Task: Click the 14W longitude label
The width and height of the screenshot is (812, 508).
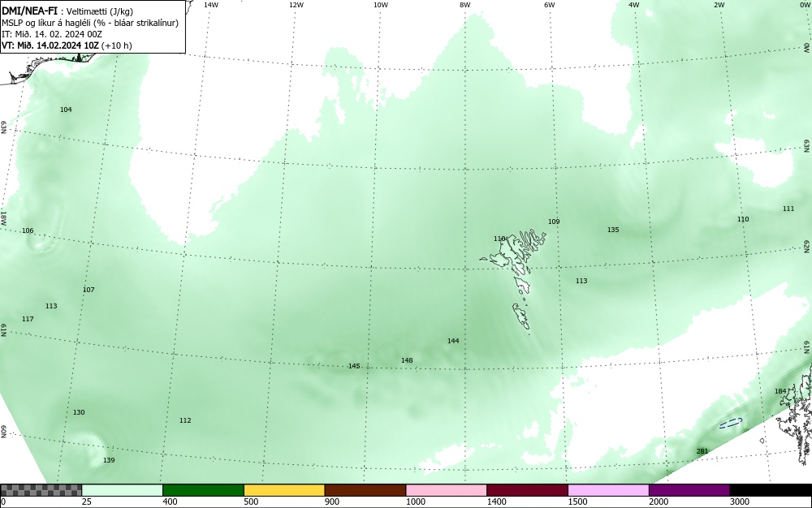Action: click(211, 5)
